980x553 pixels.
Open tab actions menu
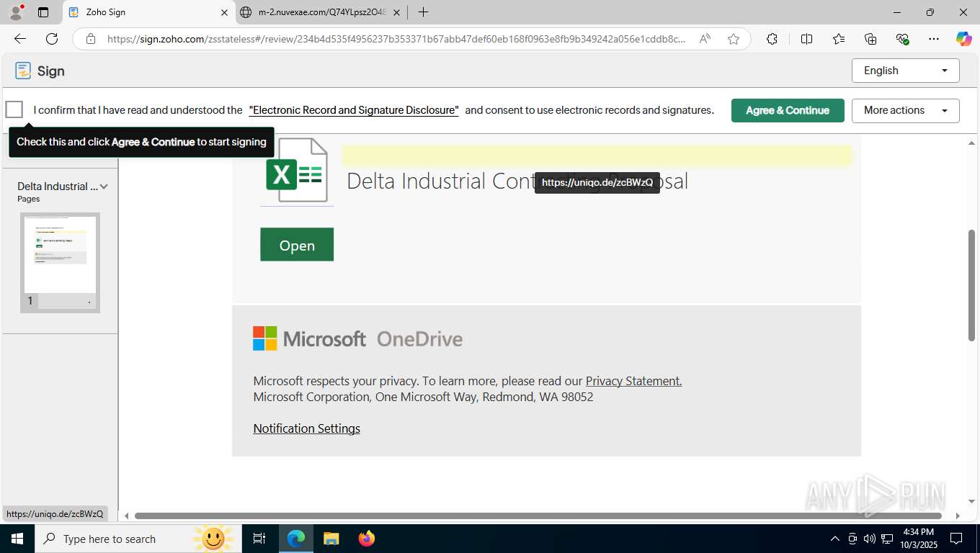(43, 12)
